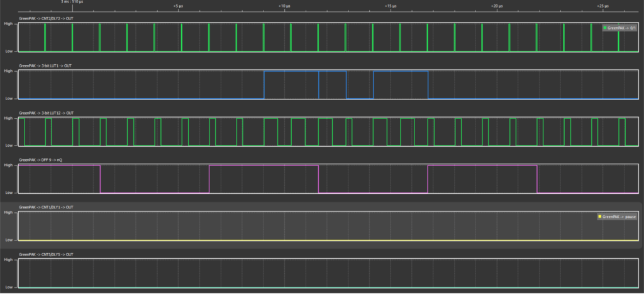The height and width of the screenshot is (294, 644).
Task: Select the 3-bit LUT12 OUT channel label
Action: click(x=47, y=113)
